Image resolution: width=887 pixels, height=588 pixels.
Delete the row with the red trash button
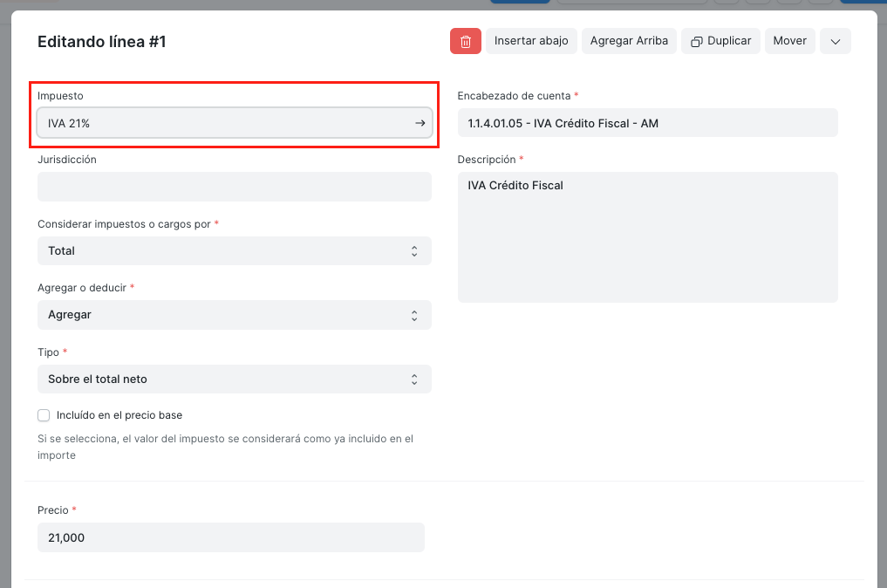(x=465, y=41)
